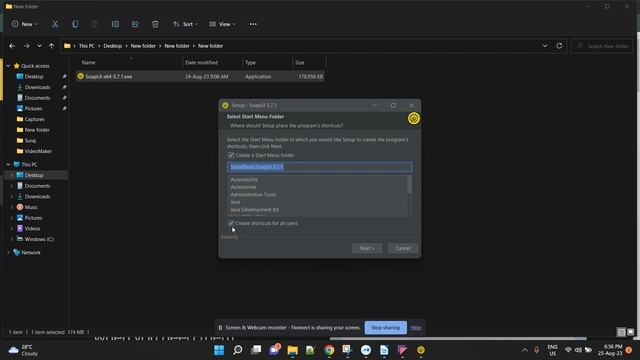Screen dimensions: 640x360
Task: Open the See more ellipsis menu
Action: [253, 24]
